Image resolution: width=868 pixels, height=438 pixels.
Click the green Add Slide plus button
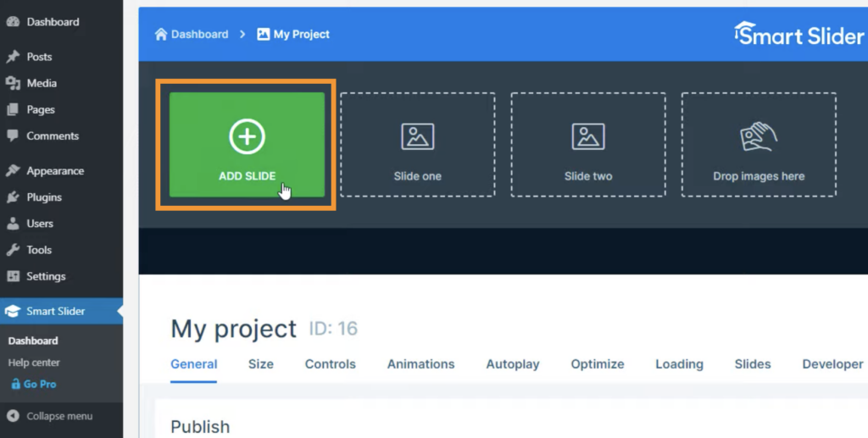click(247, 137)
